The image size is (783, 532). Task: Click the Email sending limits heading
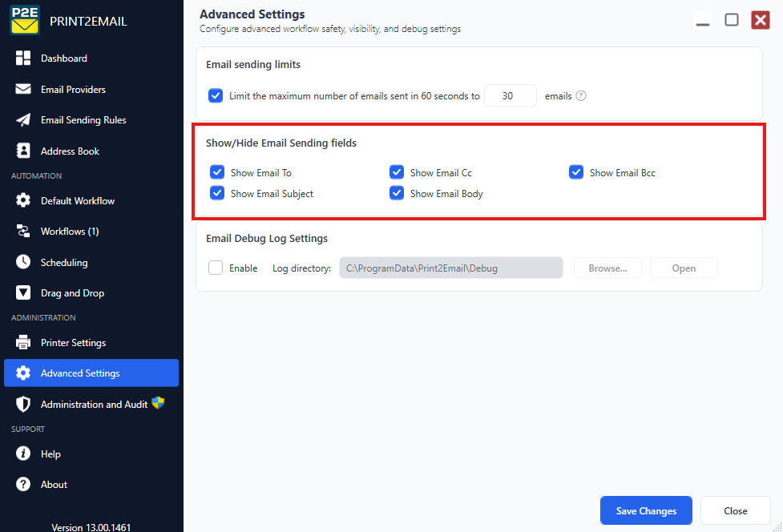pyautogui.click(x=253, y=64)
